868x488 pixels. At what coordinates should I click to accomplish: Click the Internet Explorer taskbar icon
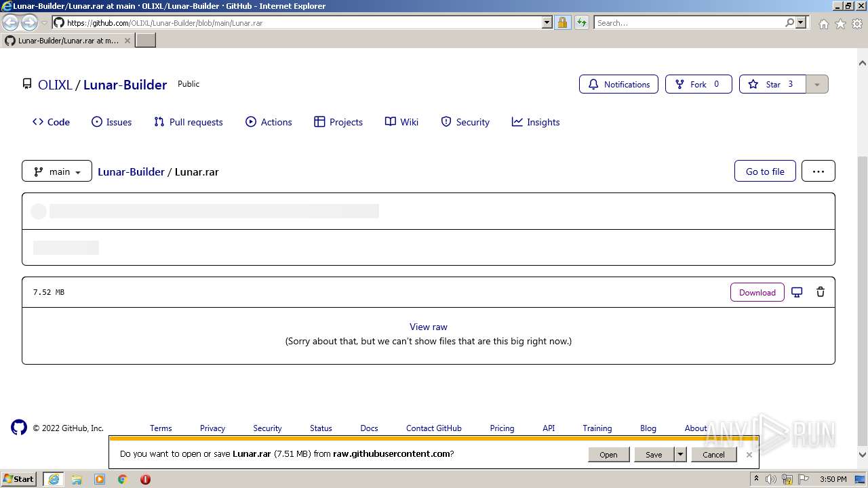54,479
